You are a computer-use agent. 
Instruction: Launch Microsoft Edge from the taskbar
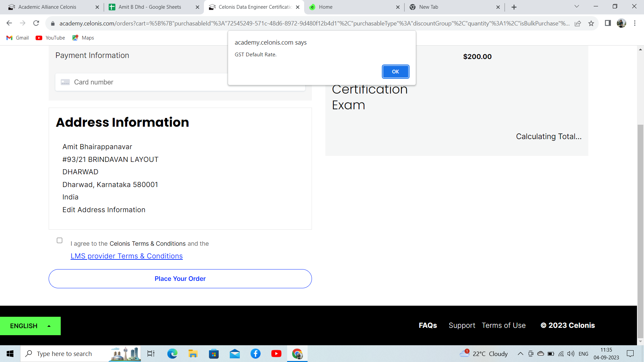coord(172,354)
